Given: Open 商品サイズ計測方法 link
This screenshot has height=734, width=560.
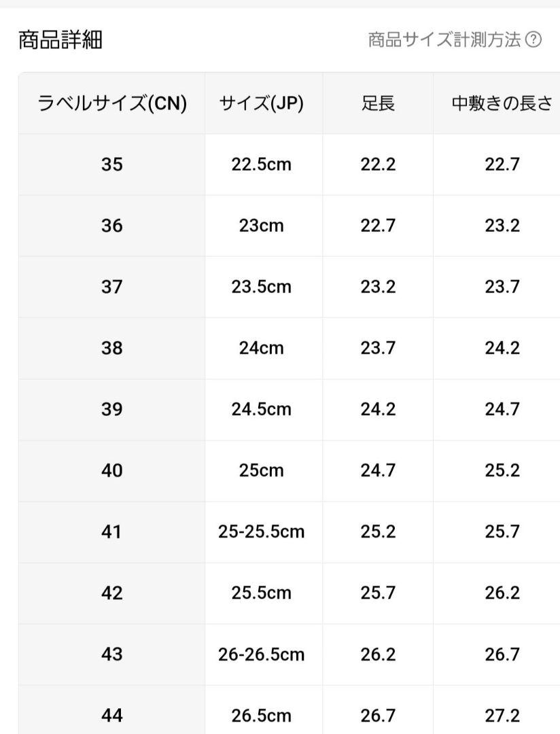Looking at the screenshot, I should pos(444,39).
